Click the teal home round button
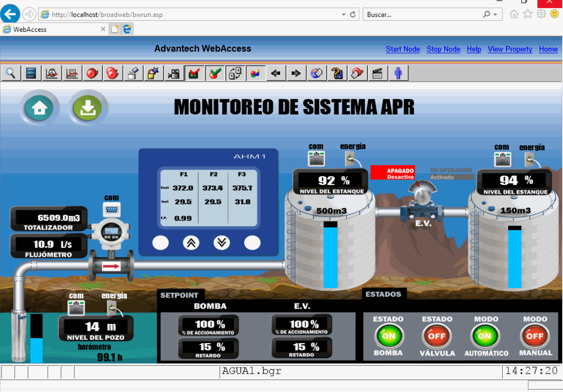The width and height of the screenshot is (563, 392). point(39,108)
